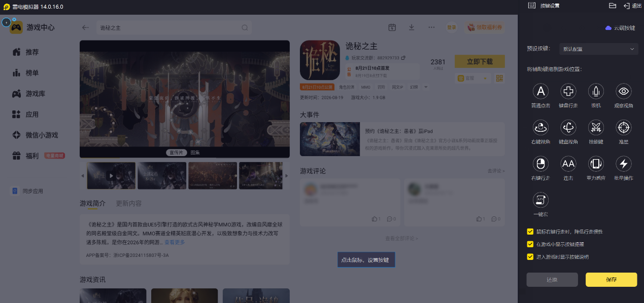
Task: Click the 还原 restore button
Action: click(552, 280)
